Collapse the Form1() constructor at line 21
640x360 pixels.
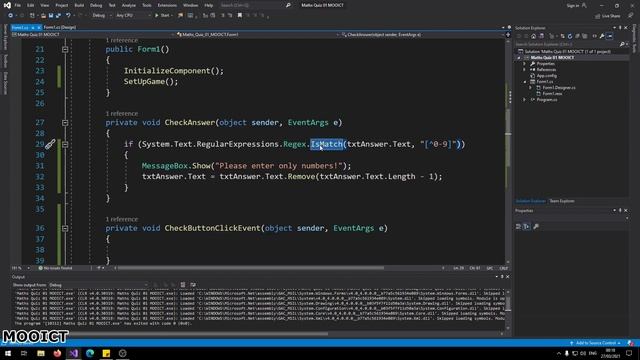tap(65, 49)
